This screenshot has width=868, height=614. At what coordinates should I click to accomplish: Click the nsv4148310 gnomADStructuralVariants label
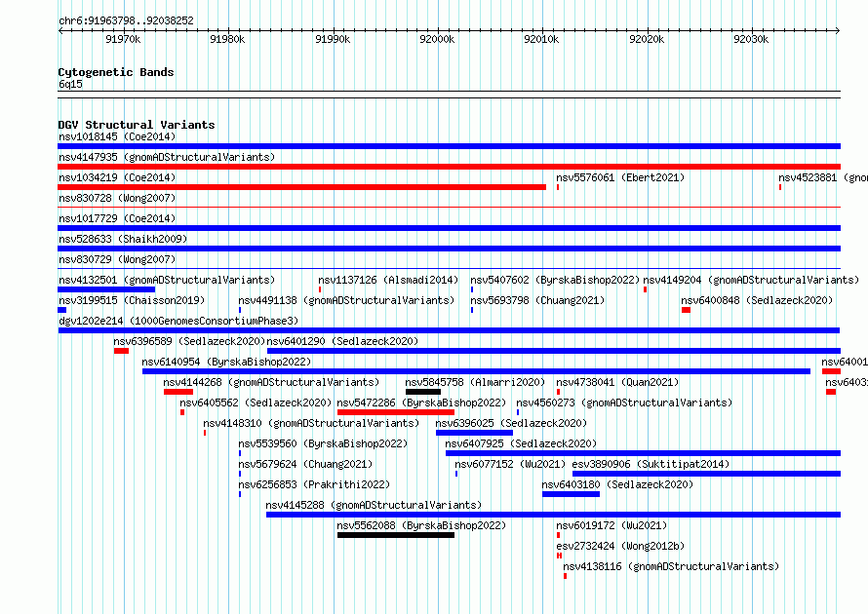coord(312,423)
